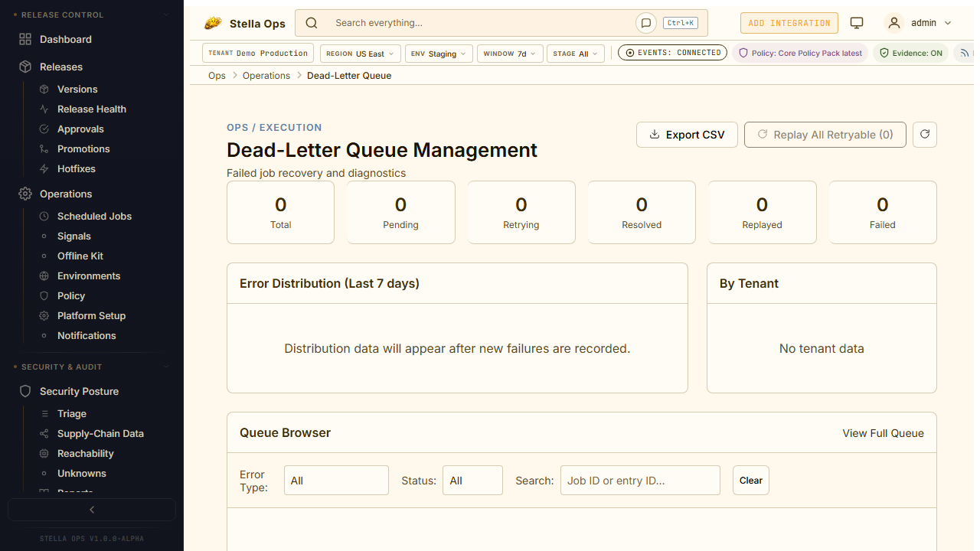
Task: Open the Error Type filter dropdown
Action: (336, 481)
